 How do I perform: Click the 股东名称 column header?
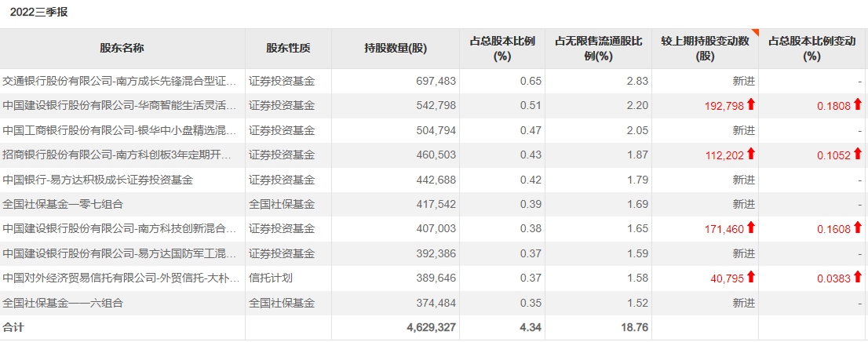tap(122, 48)
